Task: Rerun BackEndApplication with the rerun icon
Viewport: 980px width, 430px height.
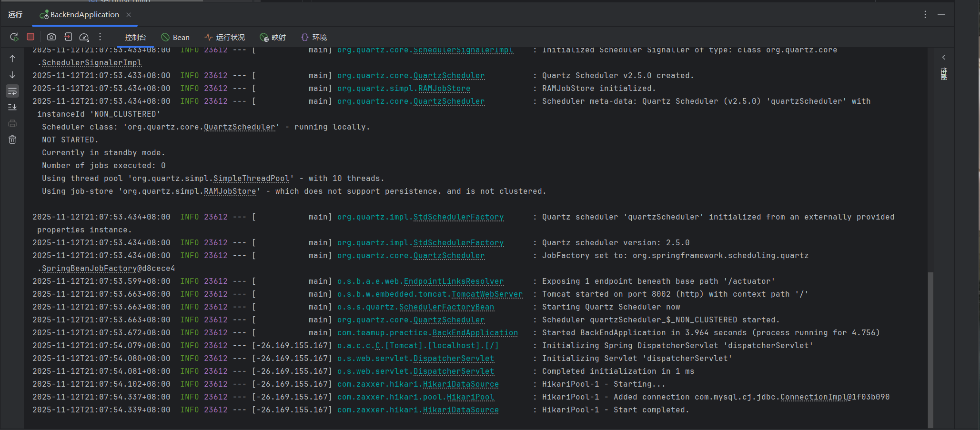Action: [x=14, y=37]
